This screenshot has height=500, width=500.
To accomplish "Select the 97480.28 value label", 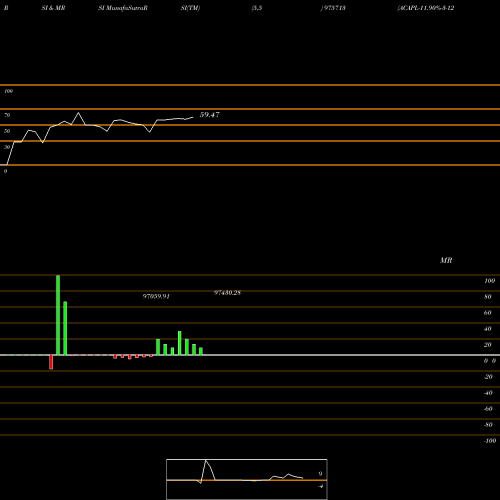I will click(227, 293).
